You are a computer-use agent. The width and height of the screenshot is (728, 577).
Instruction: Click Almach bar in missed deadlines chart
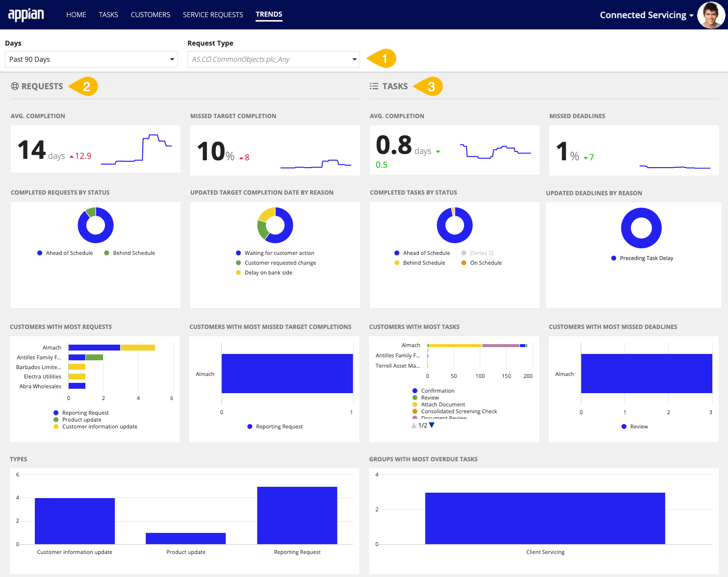pyautogui.click(x=647, y=374)
